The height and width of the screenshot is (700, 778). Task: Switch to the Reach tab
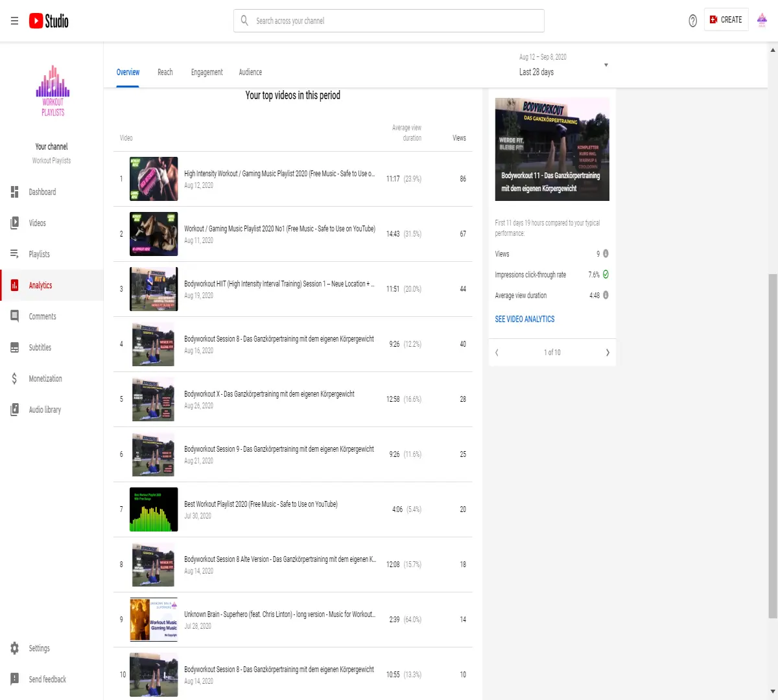click(x=165, y=72)
